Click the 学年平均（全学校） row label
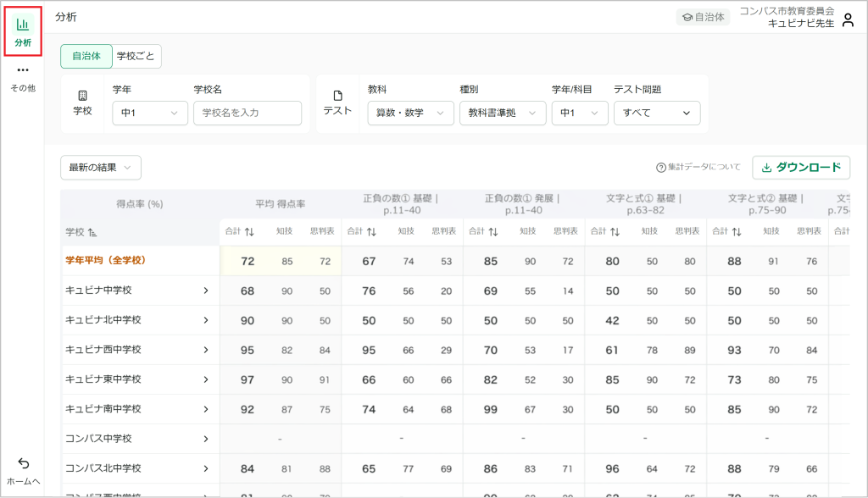The image size is (868, 498). (x=106, y=260)
